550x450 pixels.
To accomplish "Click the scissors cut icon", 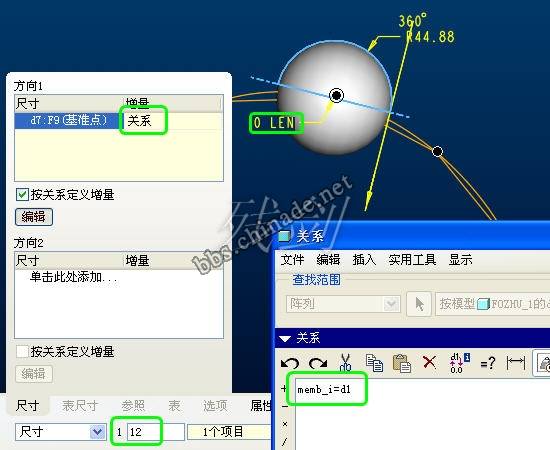I will click(x=346, y=362).
